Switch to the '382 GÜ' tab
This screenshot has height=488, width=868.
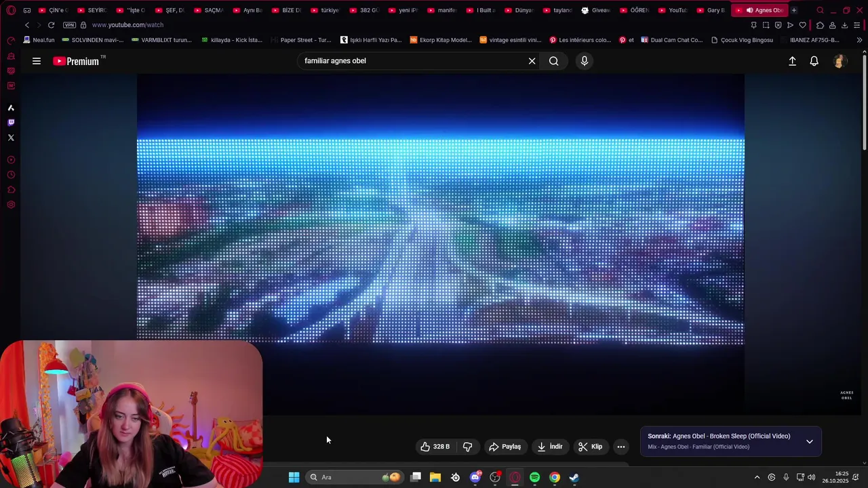pos(365,10)
